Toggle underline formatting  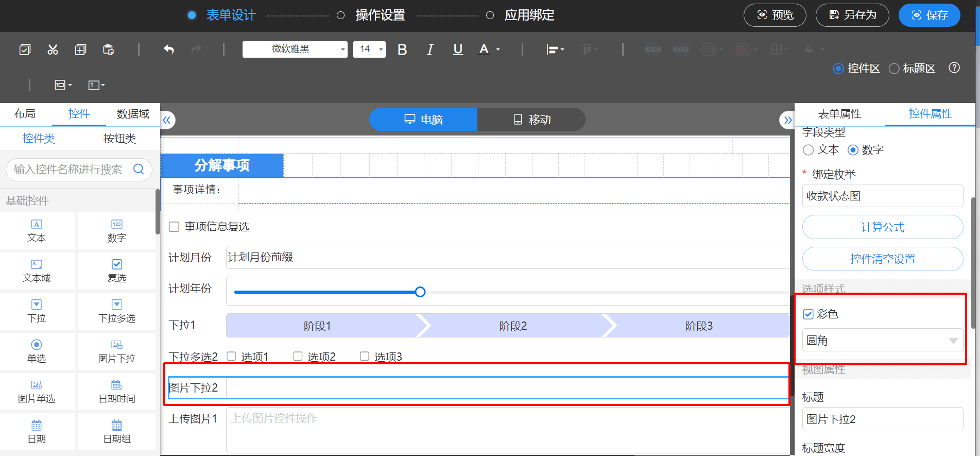click(458, 49)
